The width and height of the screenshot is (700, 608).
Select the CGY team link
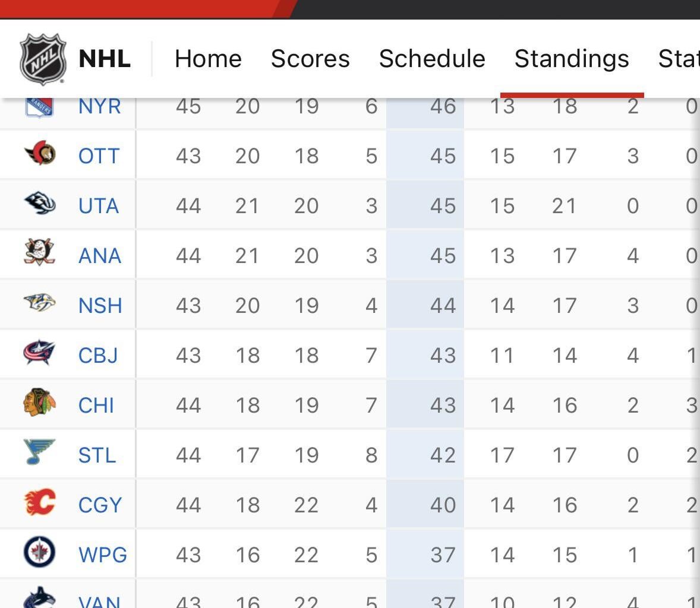(x=100, y=504)
